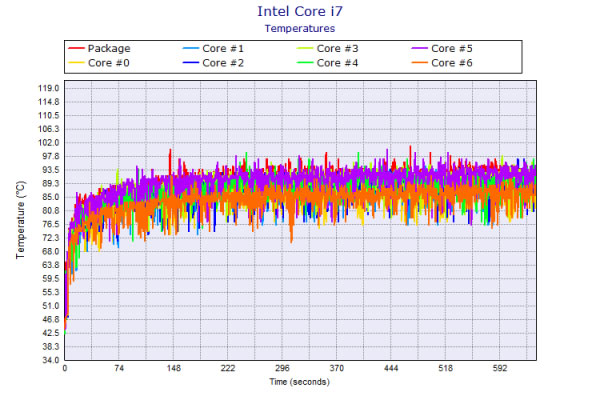Screen dimensions: 600x400
Task: Click the purple Core #5 legend line
Action: coord(419,48)
